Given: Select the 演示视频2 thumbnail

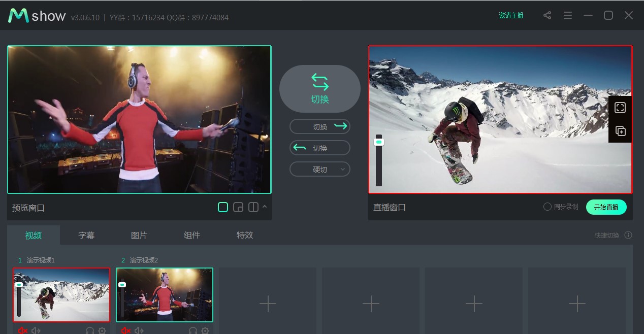Looking at the screenshot, I should [165, 294].
